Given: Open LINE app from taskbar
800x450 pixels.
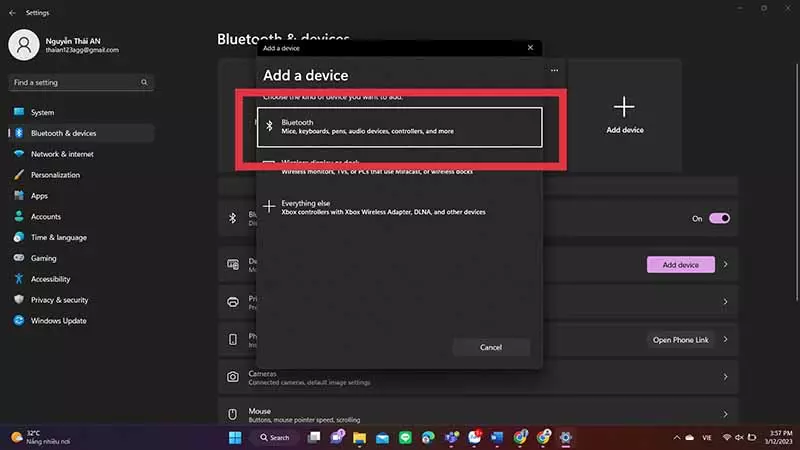Looking at the screenshot, I should [x=405, y=438].
